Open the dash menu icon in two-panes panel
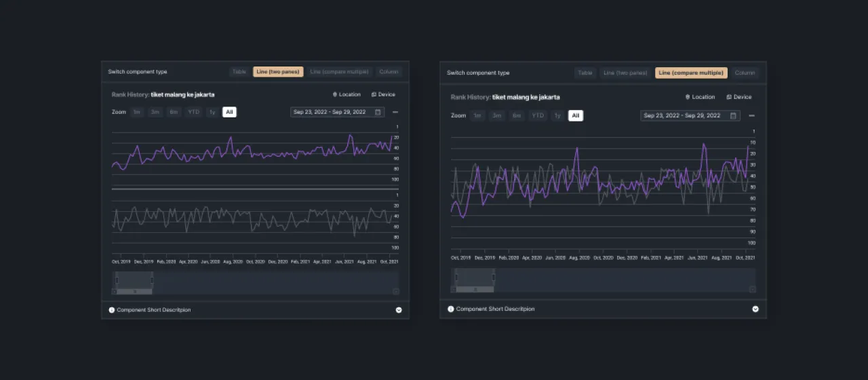The height and width of the screenshot is (380, 868). (395, 112)
